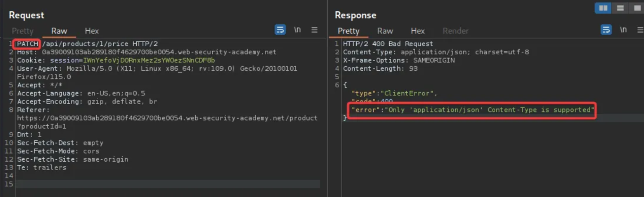The image size is (644, 197).
Task: Toggle word wrap icon in Response panel
Action: [x=606, y=30]
